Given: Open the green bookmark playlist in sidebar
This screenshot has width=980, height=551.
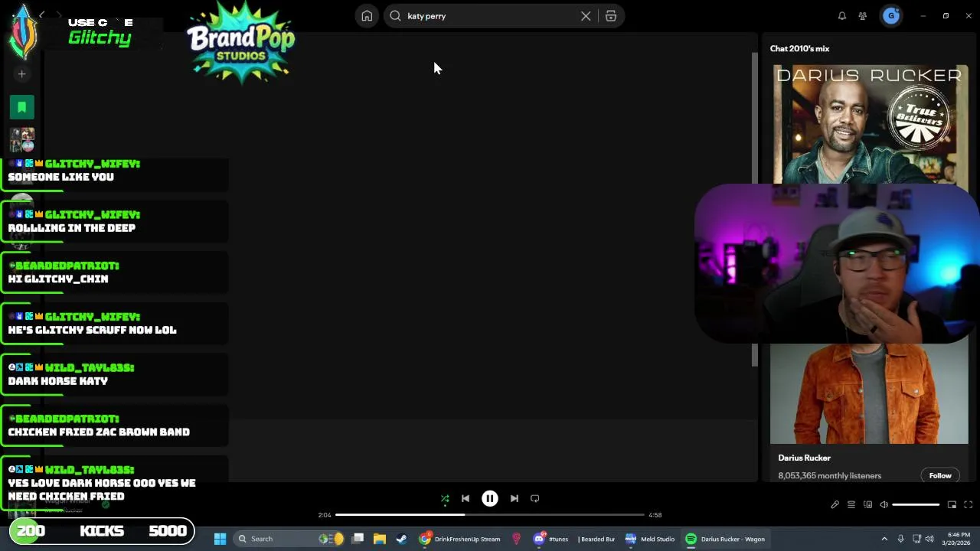Looking at the screenshot, I should tap(22, 107).
